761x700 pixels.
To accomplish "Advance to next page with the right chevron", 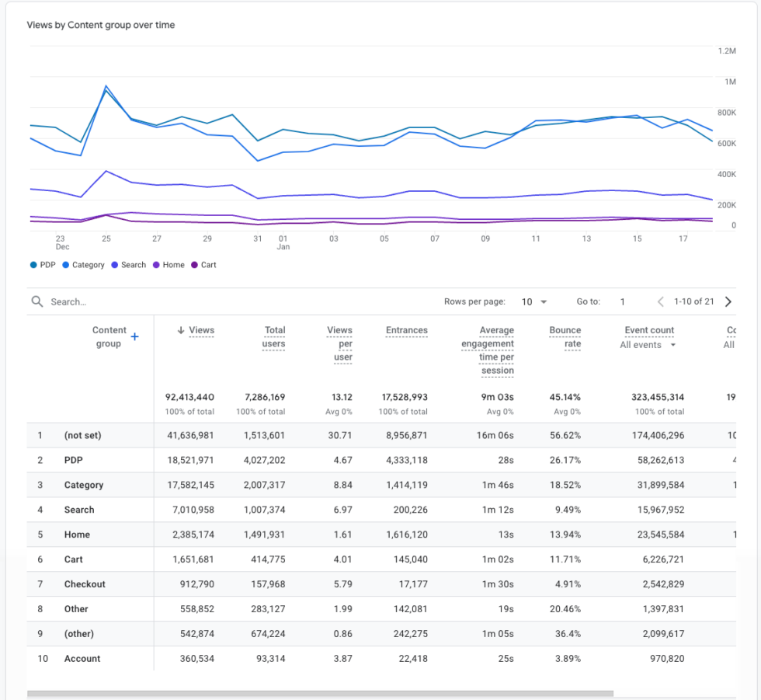I will (728, 301).
